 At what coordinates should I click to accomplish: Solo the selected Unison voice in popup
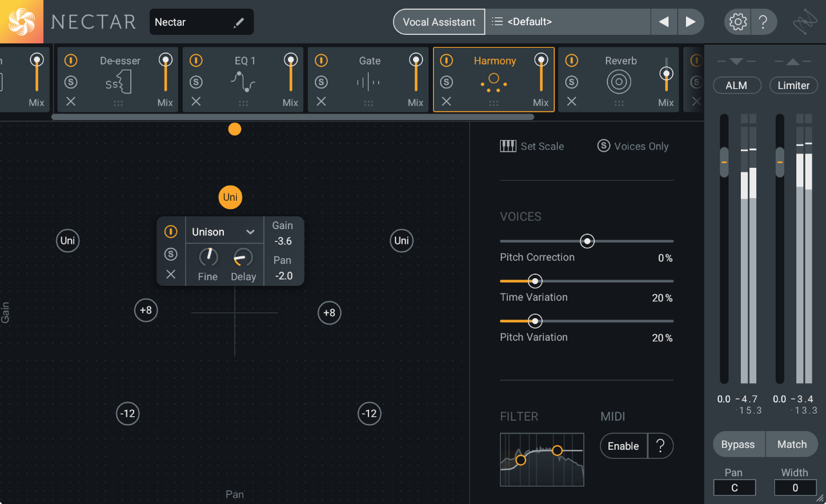[171, 254]
